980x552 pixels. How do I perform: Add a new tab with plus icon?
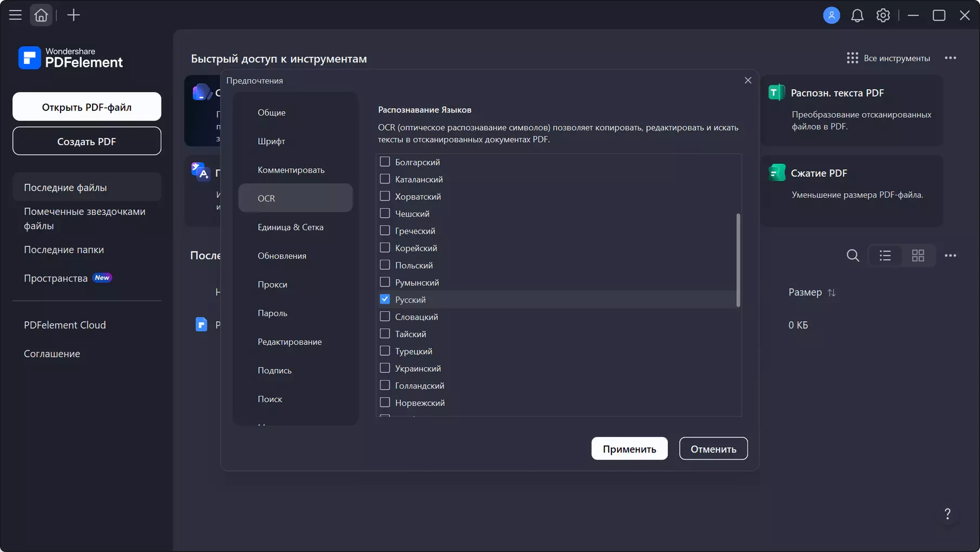click(74, 15)
